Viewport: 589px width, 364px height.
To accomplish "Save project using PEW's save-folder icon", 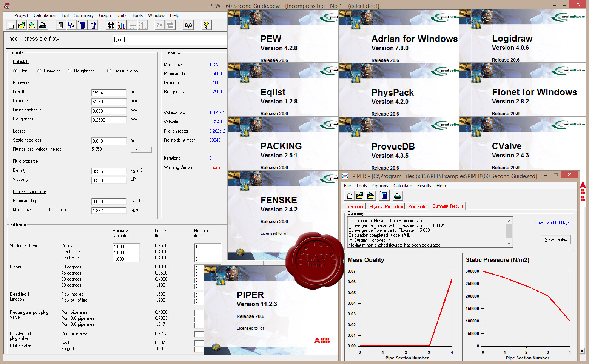I will pos(32,25).
